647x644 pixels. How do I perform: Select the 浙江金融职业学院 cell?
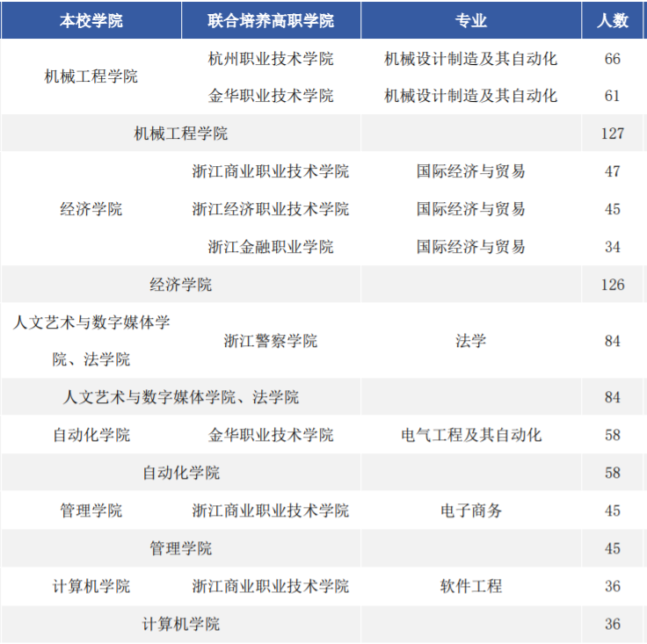[x=271, y=247]
